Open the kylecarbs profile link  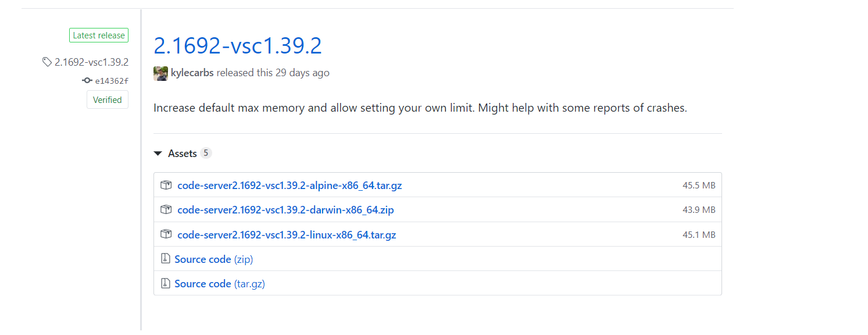click(x=192, y=73)
